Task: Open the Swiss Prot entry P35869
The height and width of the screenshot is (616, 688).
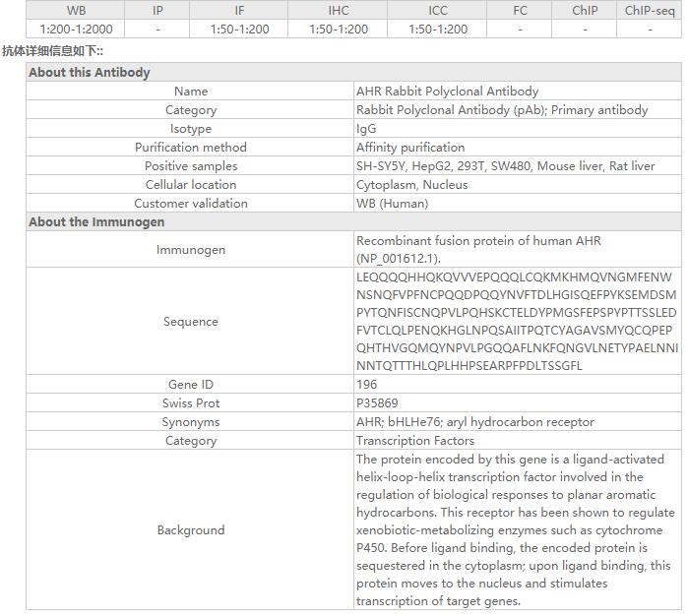Action: (378, 403)
